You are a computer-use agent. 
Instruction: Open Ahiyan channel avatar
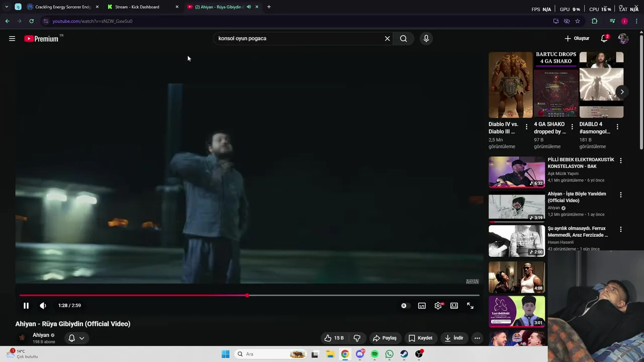click(x=22, y=338)
